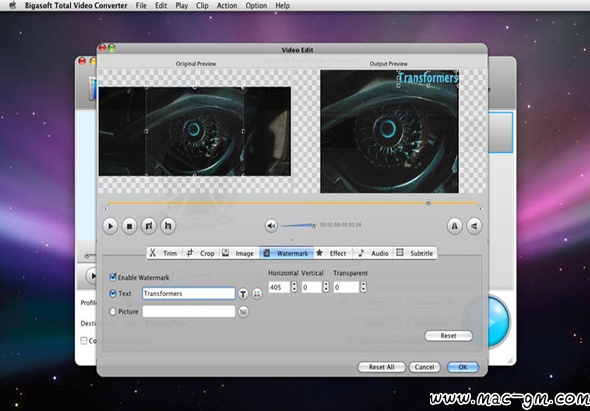
Task: Click the Transparent value stepper arrows
Action: 363,287
